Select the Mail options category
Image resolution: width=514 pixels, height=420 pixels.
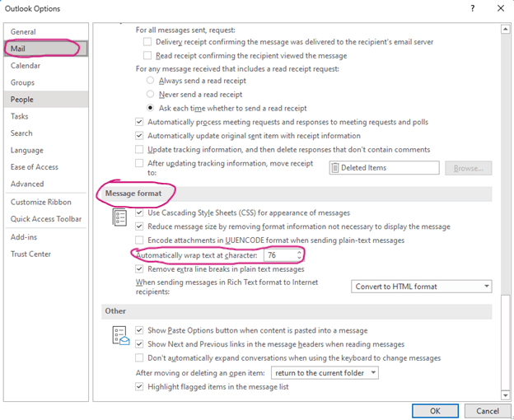coord(46,49)
